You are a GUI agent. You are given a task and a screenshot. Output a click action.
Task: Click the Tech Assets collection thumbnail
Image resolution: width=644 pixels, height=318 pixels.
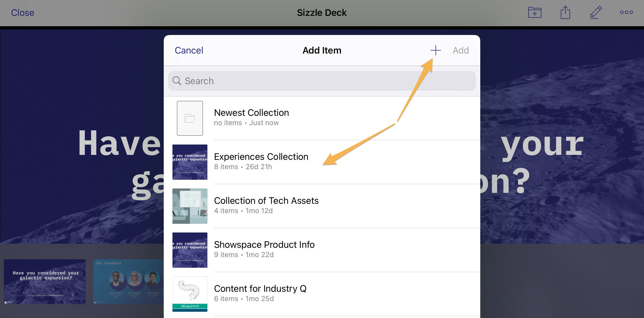coord(190,206)
